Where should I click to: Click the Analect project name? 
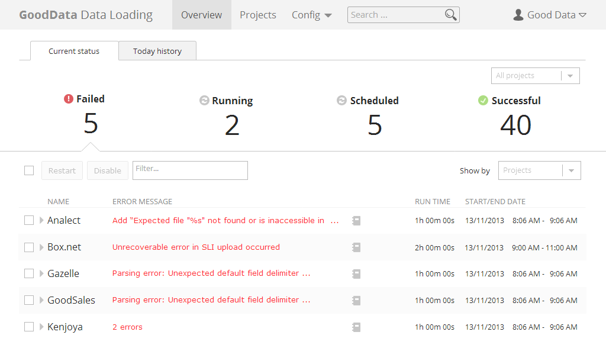point(64,220)
